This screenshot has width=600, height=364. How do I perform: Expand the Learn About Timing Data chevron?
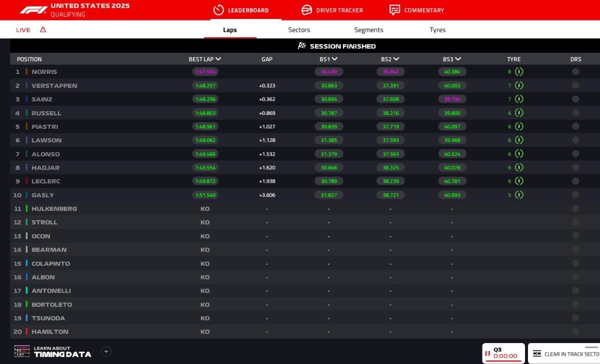click(106, 352)
